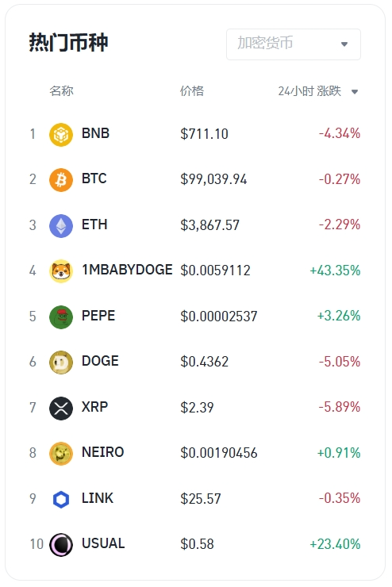
Task: Click the Bitcoin BTC logo icon
Action: click(x=61, y=180)
